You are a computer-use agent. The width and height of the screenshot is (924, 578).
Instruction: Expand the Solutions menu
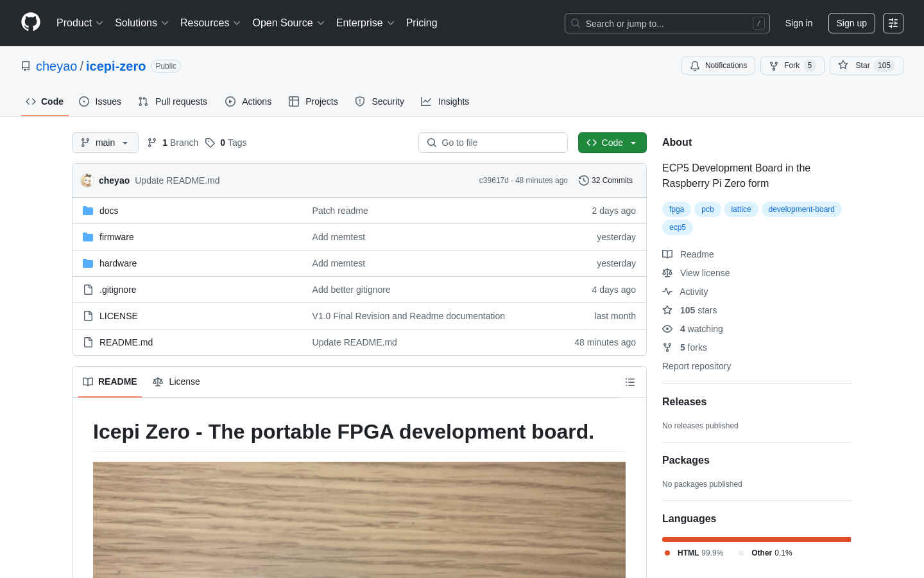click(142, 23)
